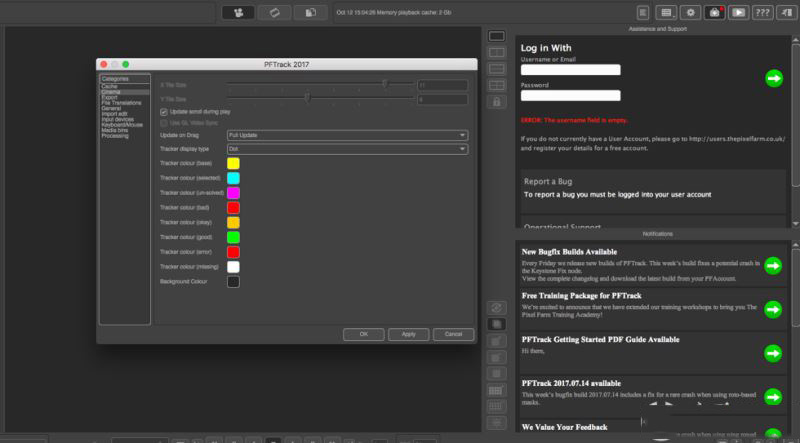The height and width of the screenshot is (443, 800).
Task: Select four-pane viewport layout icon
Action: pyautogui.click(x=496, y=85)
